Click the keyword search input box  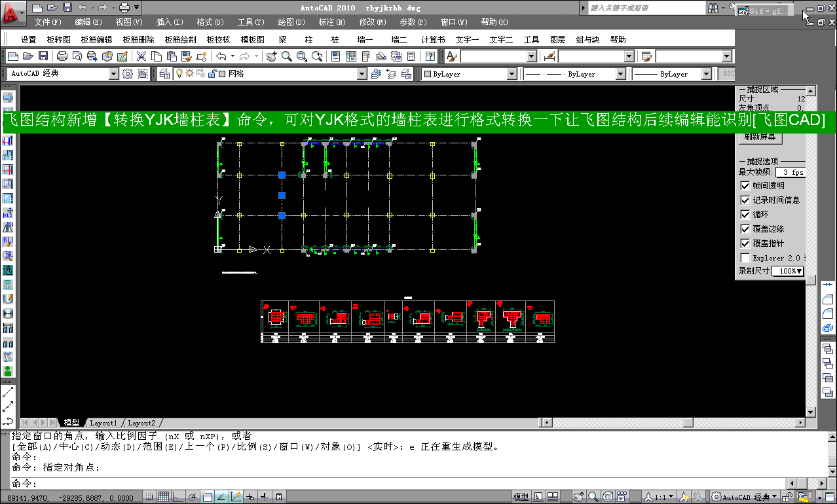coord(645,8)
